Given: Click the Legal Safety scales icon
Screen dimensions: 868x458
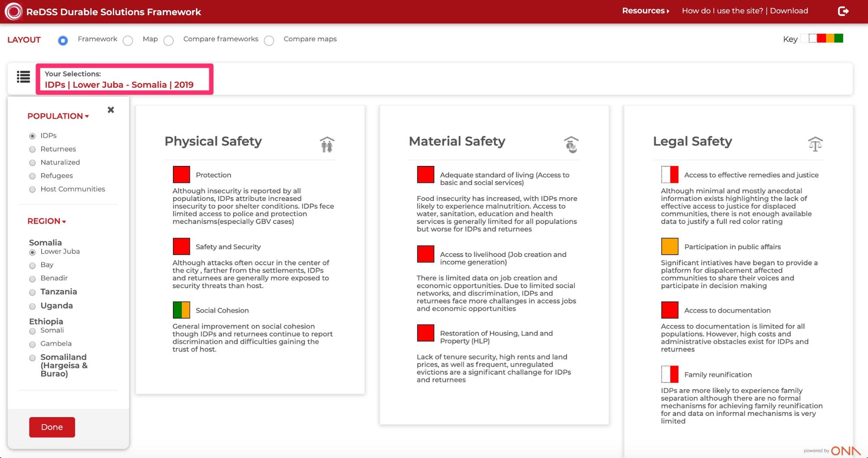Looking at the screenshot, I should click(815, 144).
